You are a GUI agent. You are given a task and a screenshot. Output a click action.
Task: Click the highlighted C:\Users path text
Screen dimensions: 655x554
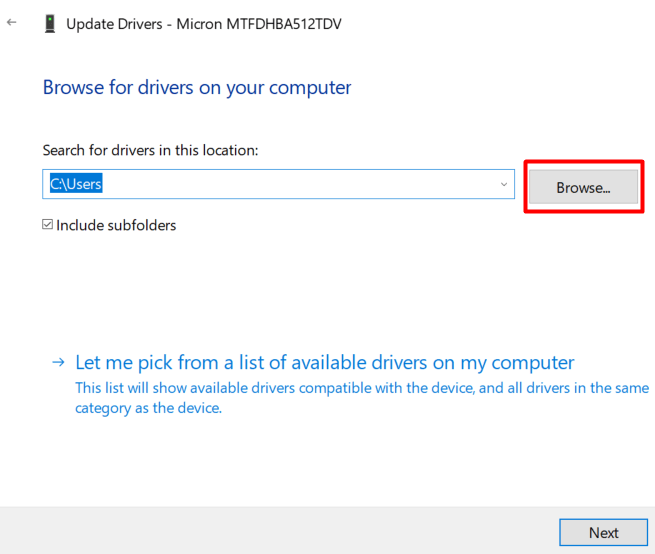click(x=76, y=185)
